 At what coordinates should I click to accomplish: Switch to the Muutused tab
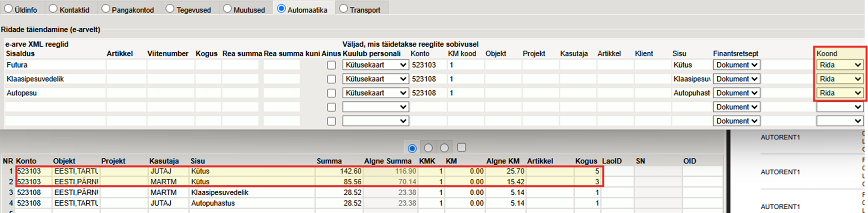(227, 9)
